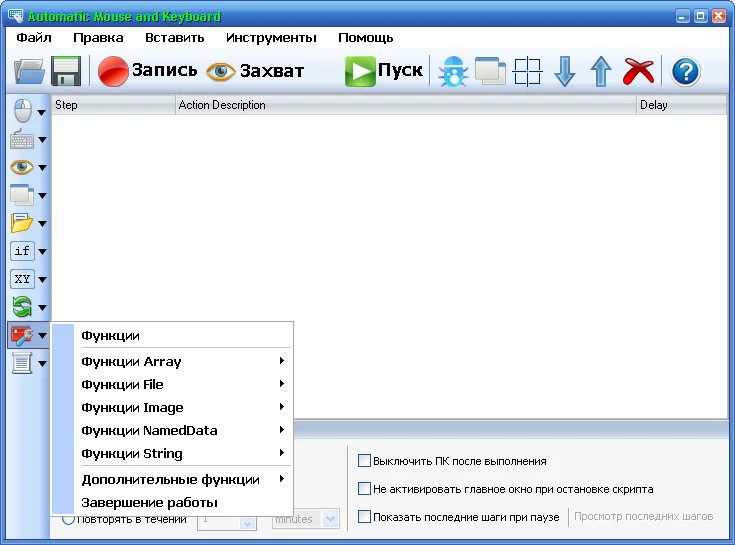The image size is (735, 545).
Task: Open the Вставить menu
Action: coord(174,37)
